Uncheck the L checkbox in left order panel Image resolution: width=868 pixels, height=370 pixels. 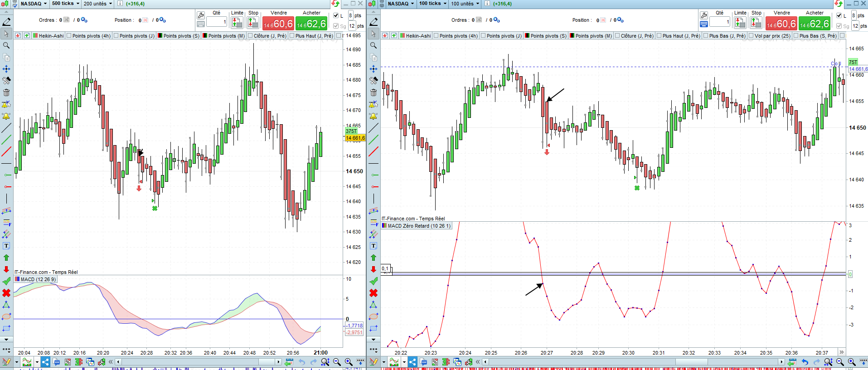[336, 15]
